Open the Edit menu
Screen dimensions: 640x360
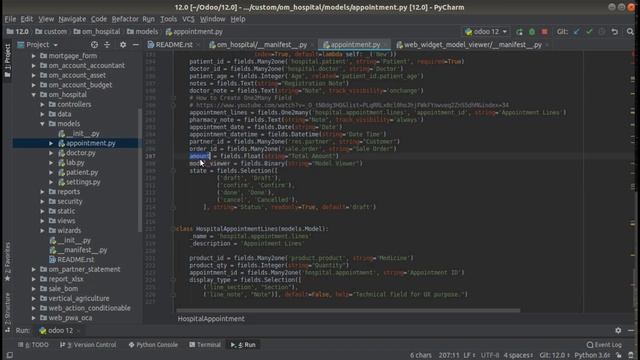tap(27, 19)
